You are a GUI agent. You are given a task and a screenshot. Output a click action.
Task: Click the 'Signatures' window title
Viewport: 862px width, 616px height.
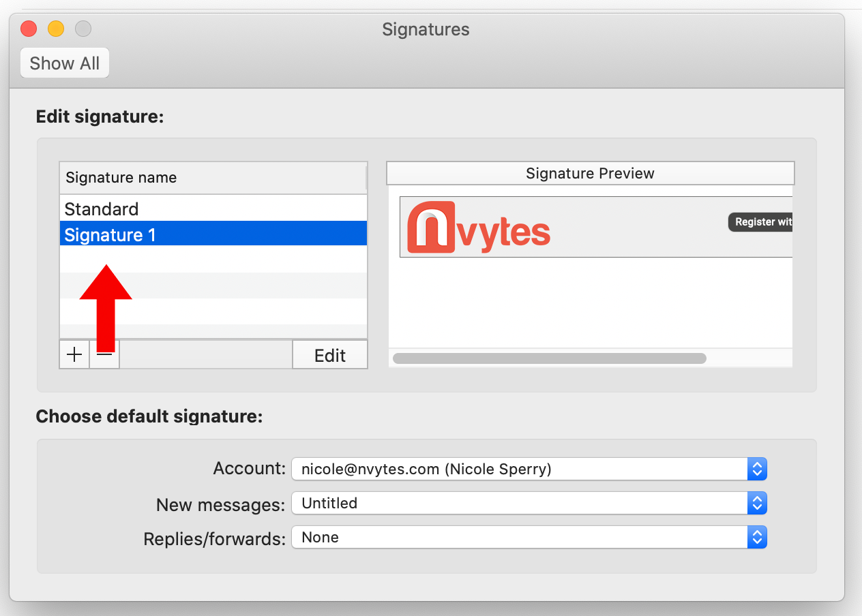pyautogui.click(x=426, y=29)
